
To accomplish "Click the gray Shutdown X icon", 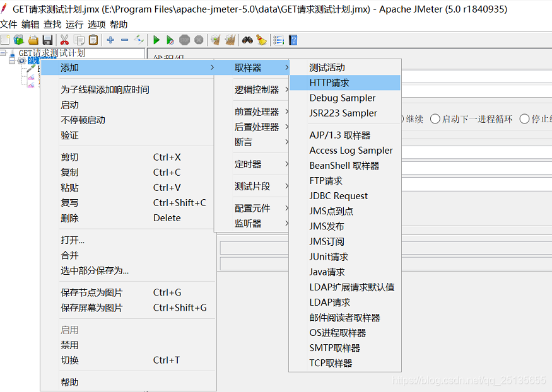I will 199,40.
